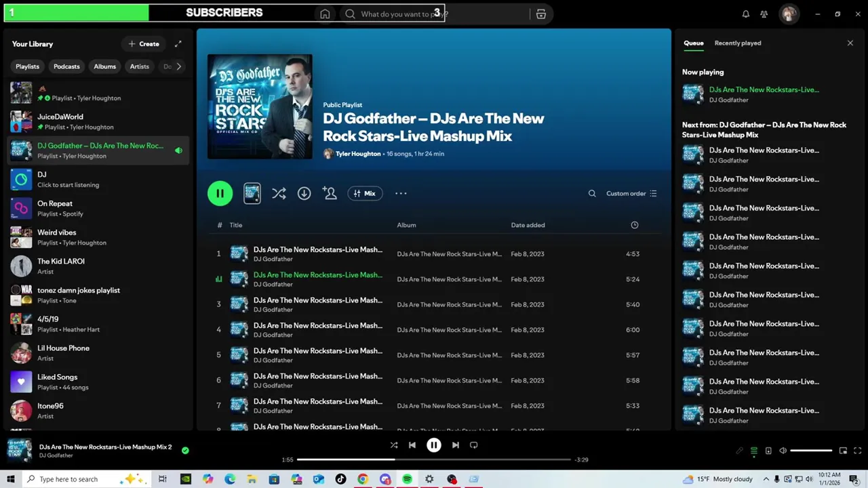868x488 pixels.
Task: Skip to previous track
Action: click(x=412, y=445)
